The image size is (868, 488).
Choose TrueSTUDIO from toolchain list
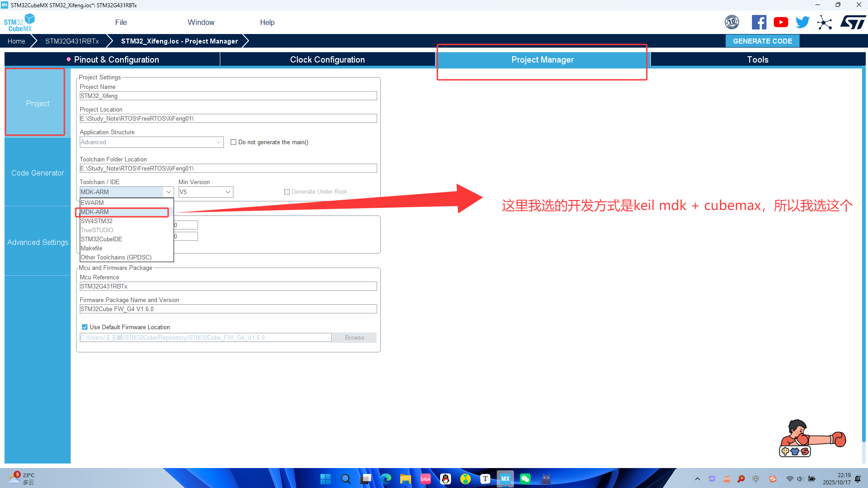tap(126, 230)
